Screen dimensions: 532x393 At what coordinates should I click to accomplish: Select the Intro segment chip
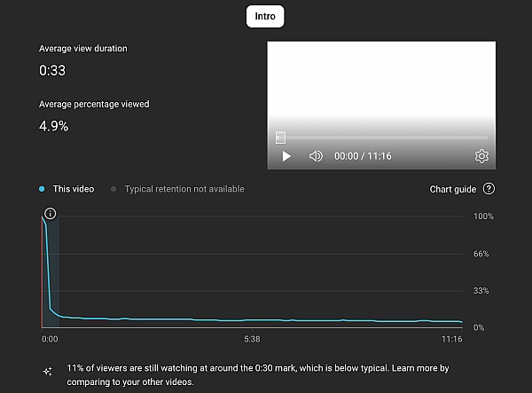pyautogui.click(x=265, y=16)
